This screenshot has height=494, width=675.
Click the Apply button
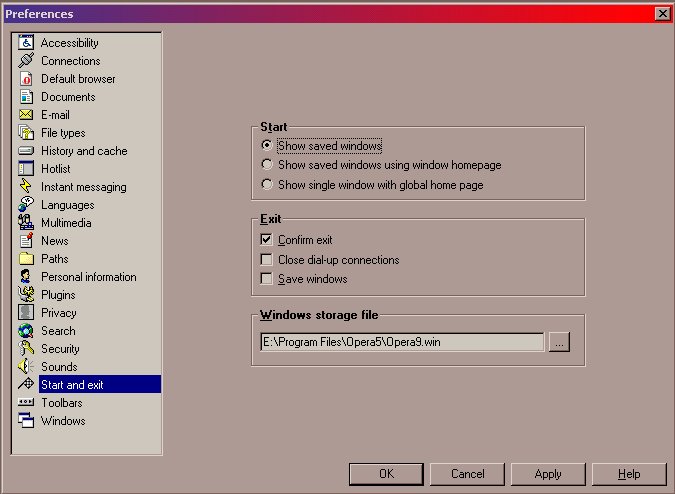pos(548,474)
